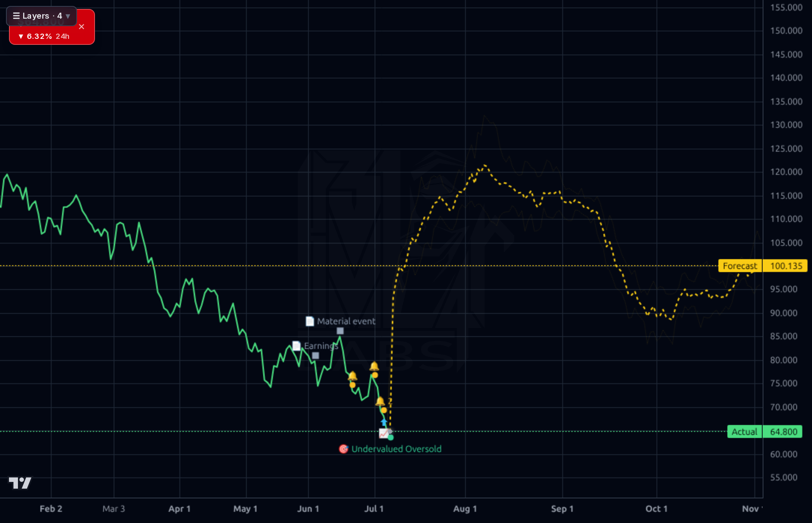Click the red target icon beside Undervalued Oversold
812x523 pixels.
pyautogui.click(x=344, y=449)
